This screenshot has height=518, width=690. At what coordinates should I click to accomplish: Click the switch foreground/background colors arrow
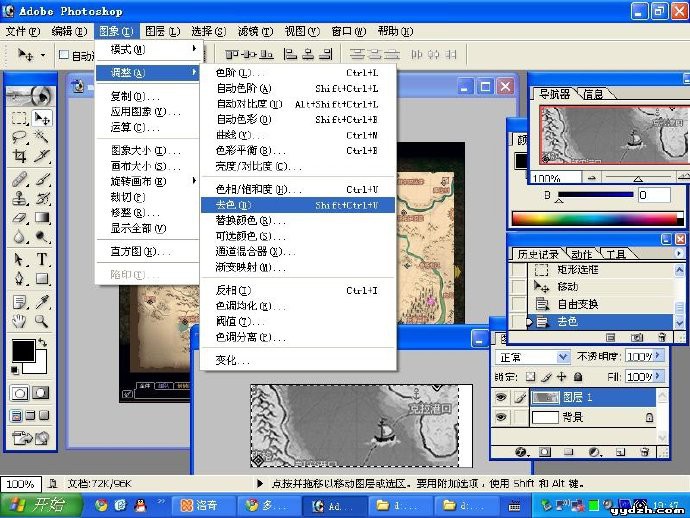coord(42,342)
